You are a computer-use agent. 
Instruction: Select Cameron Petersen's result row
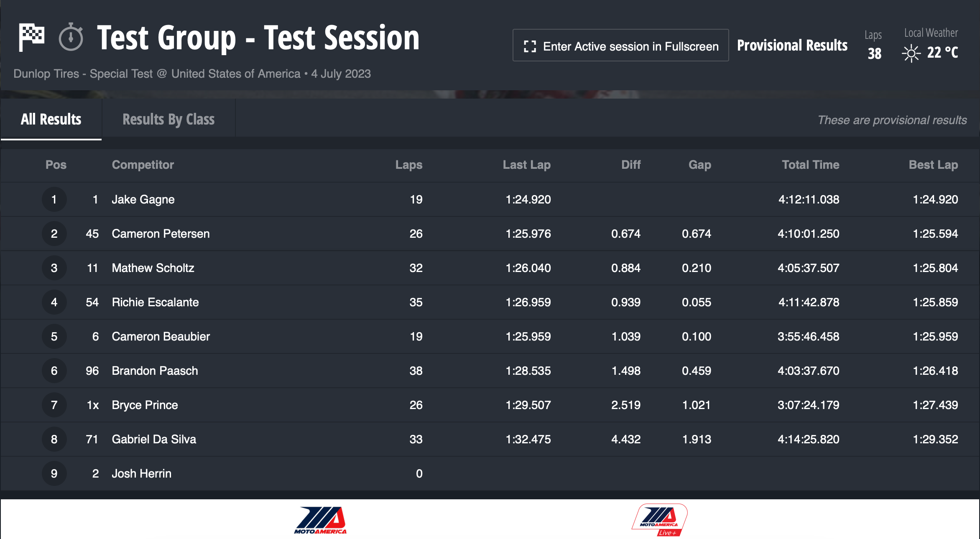(490, 234)
